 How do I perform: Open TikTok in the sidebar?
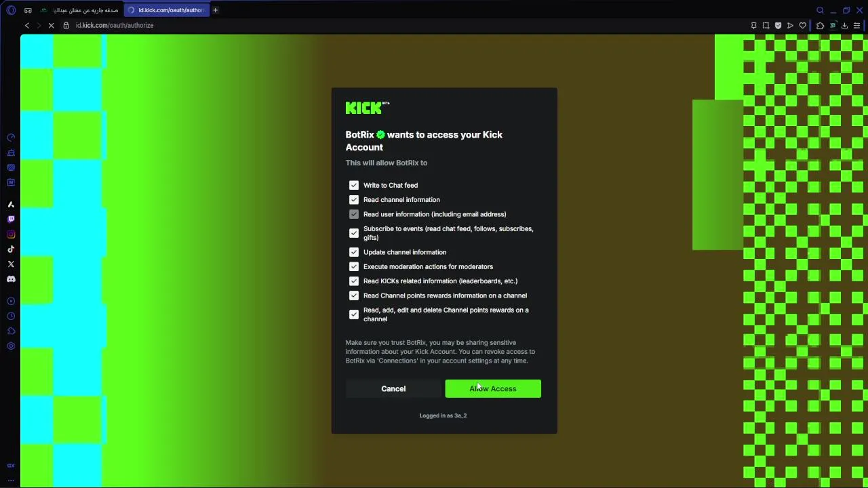click(x=11, y=249)
